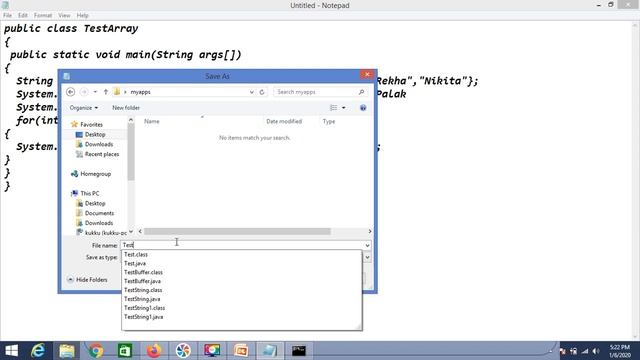The width and height of the screenshot is (640, 360).
Task: Open Recent places in navigation pane
Action: pos(102,154)
